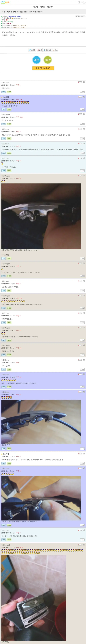Click the 짧은주소 복사하기 link
The height and width of the screenshot is (644, 86).
coord(80,16)
